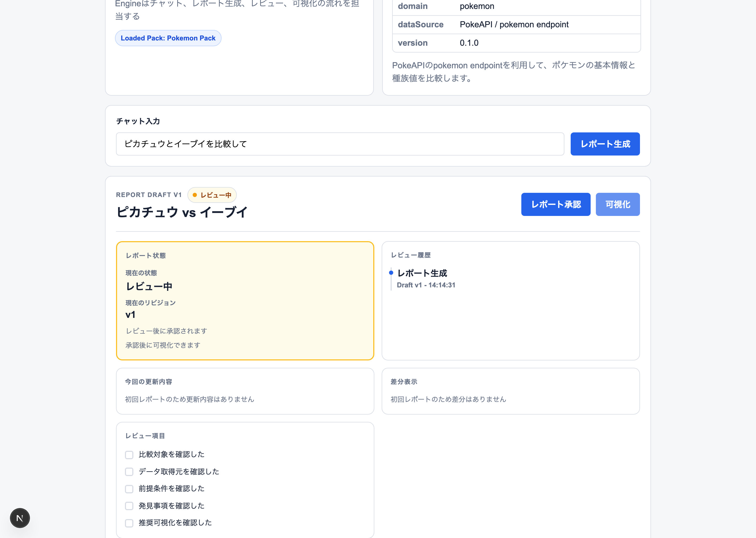756x538 pixels.
Task: Click the domain value pokemon
Action: [x=477, y=6]
